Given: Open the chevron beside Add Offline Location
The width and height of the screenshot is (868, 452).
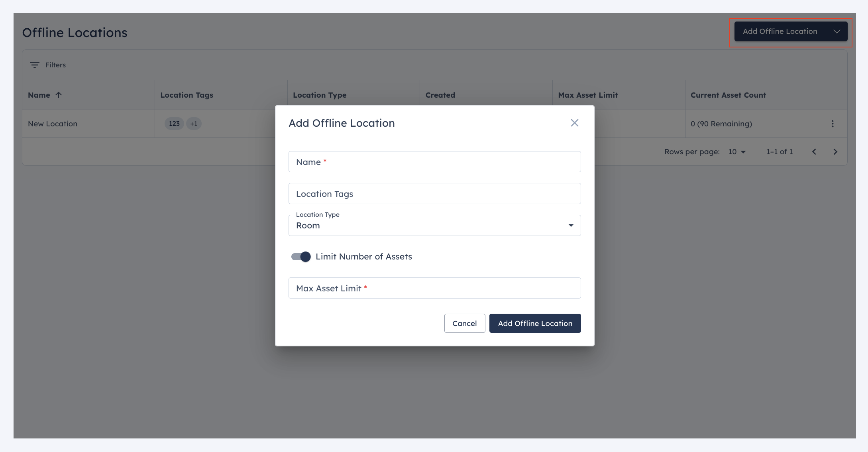Looking at the screenshot, I should (837, 31).
